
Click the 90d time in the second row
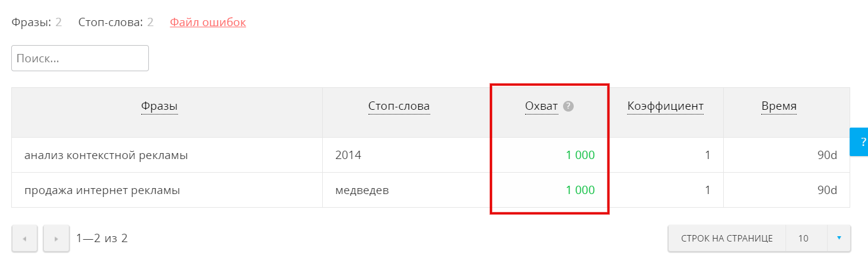826,190
